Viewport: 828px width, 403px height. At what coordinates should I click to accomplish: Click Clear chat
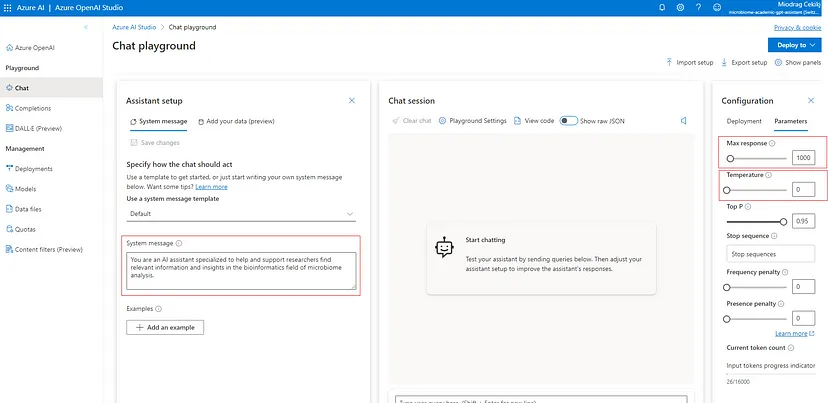tap(412, 121)
